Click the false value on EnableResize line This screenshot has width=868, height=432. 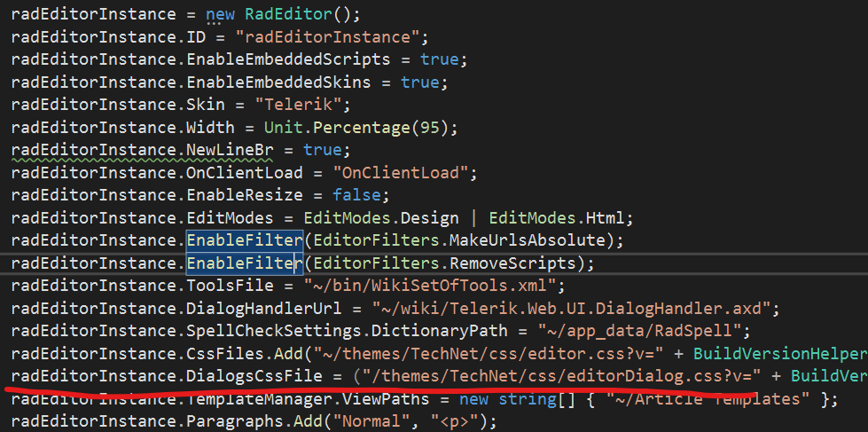353,194
